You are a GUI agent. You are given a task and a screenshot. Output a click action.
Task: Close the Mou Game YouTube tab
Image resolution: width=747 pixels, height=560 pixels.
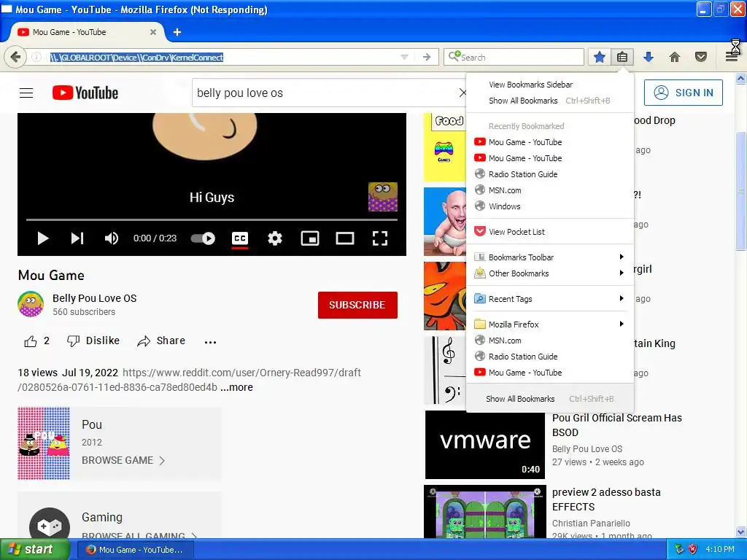click(x=153, y=32)
